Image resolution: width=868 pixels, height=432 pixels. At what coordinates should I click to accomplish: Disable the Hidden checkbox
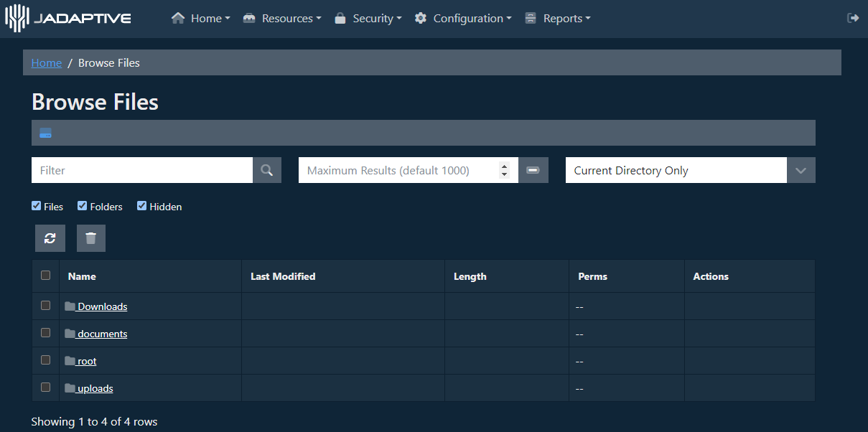[x=142, y=206]
